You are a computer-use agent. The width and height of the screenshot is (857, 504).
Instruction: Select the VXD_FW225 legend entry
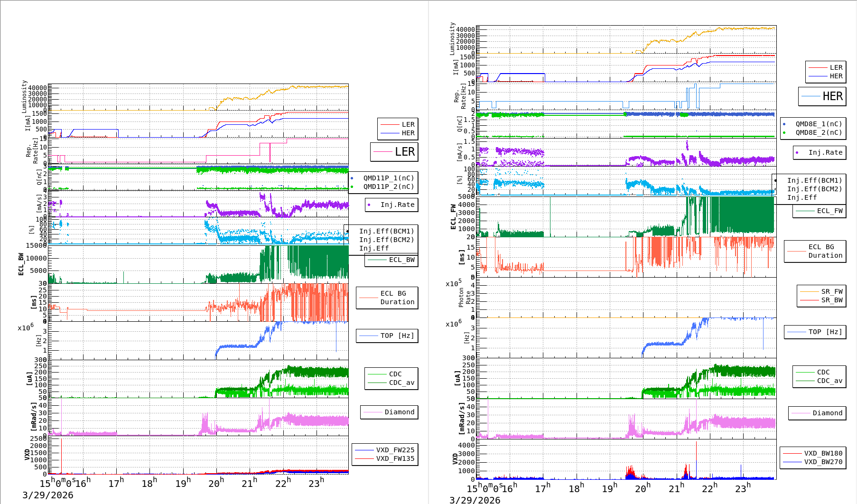coord(395,450)
